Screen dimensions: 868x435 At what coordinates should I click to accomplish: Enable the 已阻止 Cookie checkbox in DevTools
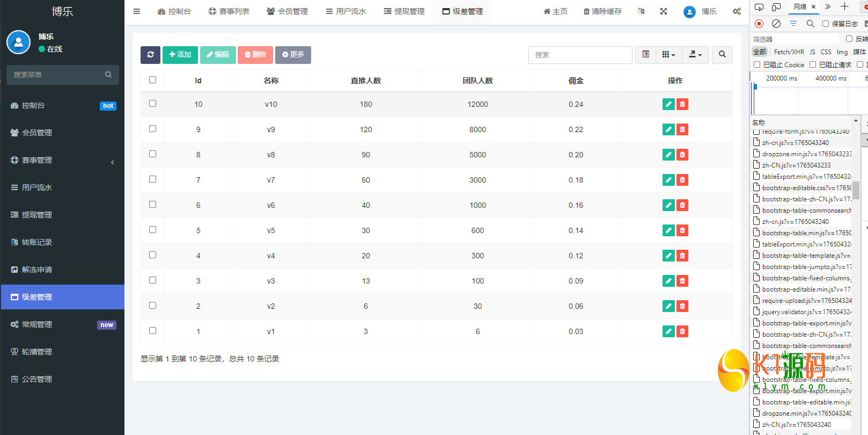pyautogui.click(x=757, y=64)
